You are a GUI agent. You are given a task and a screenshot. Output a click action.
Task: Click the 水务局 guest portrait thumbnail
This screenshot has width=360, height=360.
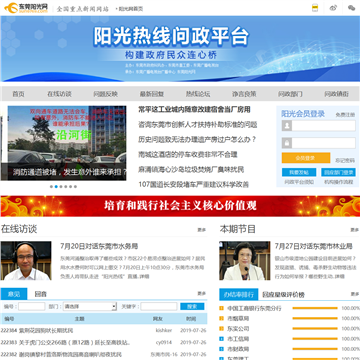tap(26, 261)
